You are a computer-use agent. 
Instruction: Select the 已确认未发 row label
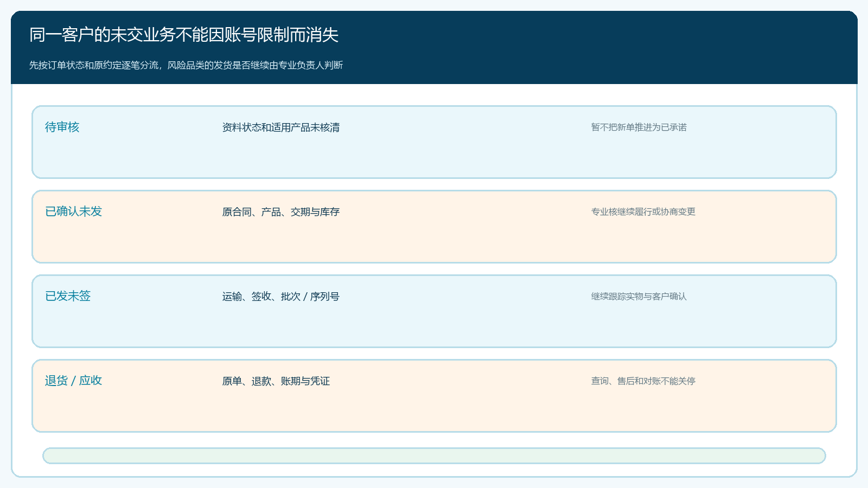pyautogui.click(x=74, y=211)
